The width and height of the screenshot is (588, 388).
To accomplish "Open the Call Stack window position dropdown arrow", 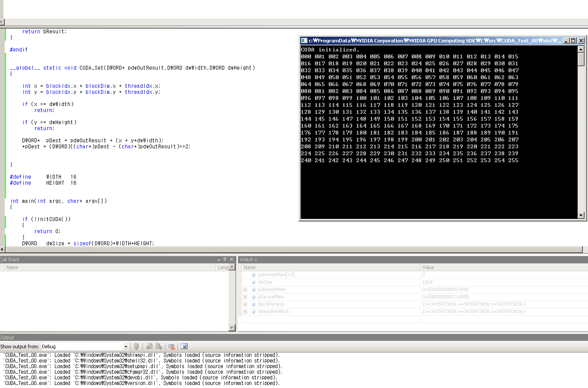I will tap(219, 260).
